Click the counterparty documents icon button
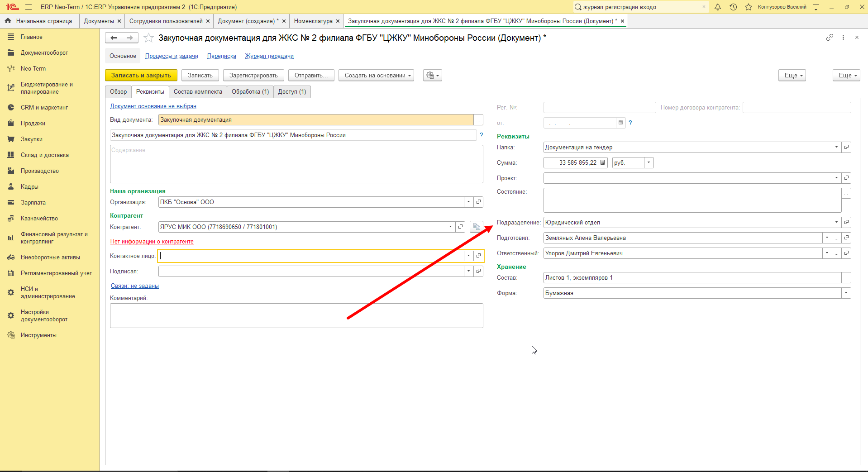Screen dimensions: 868x472 pyautogui.click(x=476, y=227)
